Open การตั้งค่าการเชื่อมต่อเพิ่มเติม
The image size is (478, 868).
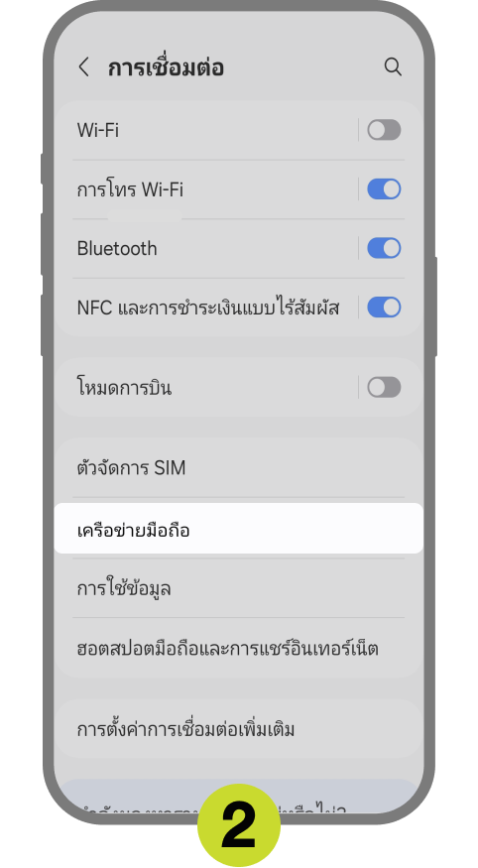tap(238, 728)
